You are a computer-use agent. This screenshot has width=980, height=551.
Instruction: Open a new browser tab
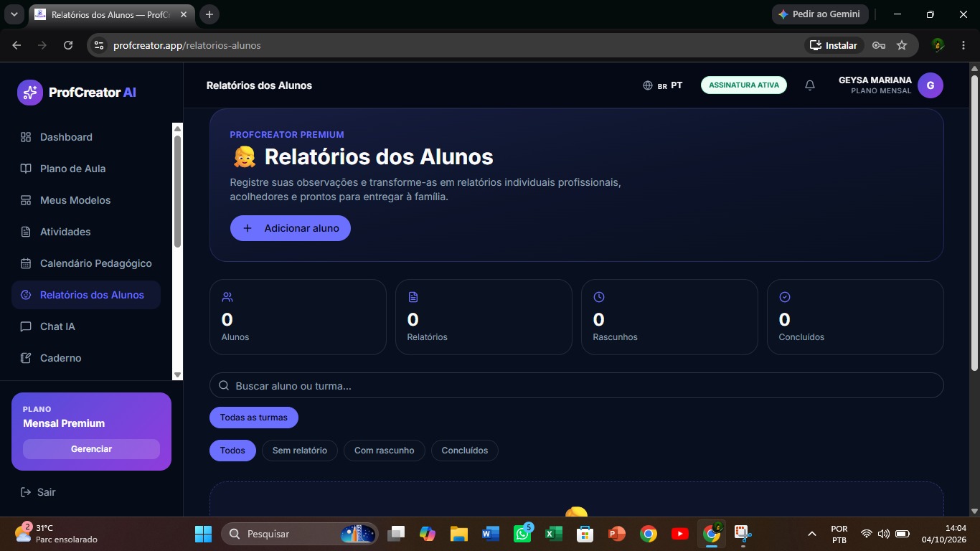(x=209, y=14)
